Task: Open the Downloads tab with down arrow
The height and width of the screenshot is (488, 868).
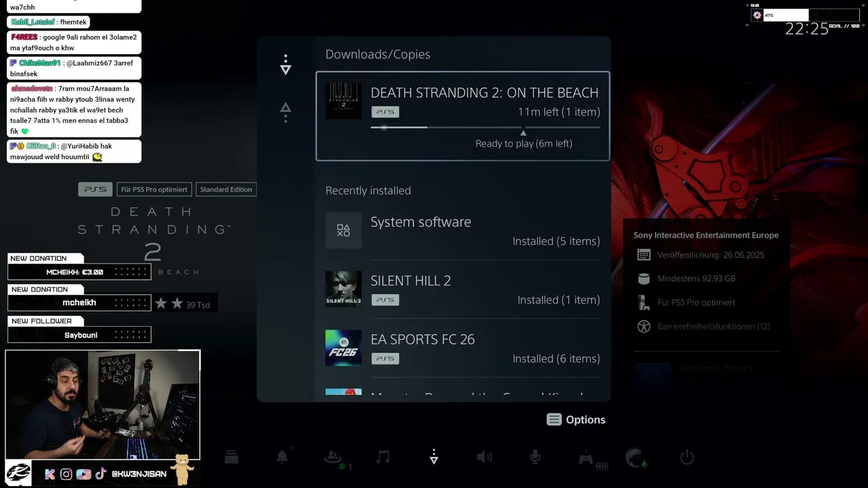Action: pyautogui.click(x=285, y=65)
